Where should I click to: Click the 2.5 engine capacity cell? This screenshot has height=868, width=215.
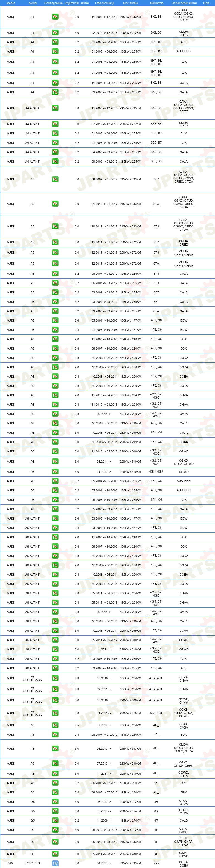coord(77,725)
